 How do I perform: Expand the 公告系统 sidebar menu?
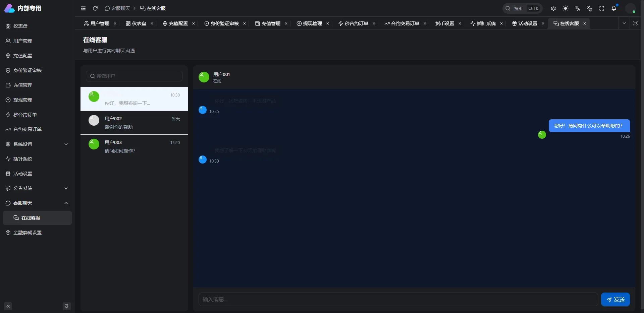point(37,188)
